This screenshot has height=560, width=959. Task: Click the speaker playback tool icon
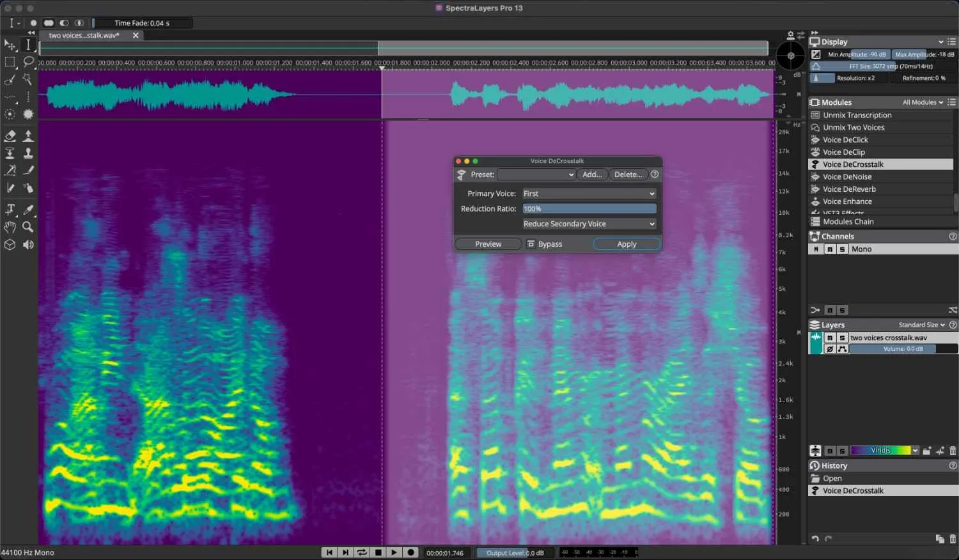[28, 245]
